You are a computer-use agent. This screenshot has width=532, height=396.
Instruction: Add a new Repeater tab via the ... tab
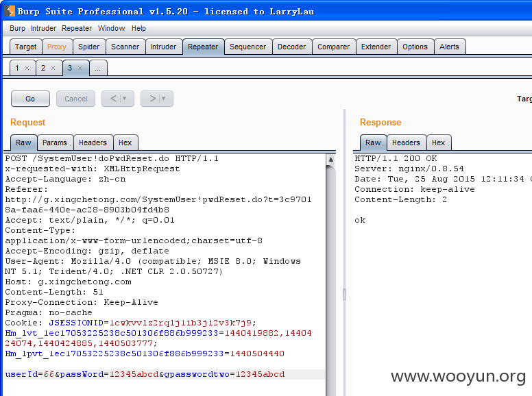(x=98, y=68)
